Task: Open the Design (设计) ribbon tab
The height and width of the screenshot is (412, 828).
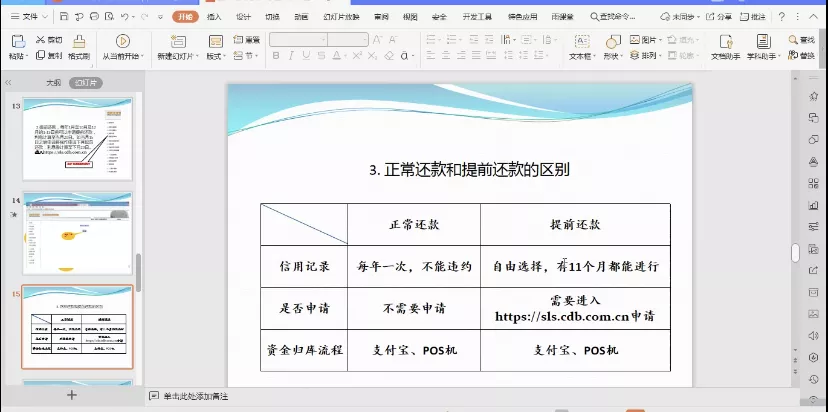Action: (243, 17)
